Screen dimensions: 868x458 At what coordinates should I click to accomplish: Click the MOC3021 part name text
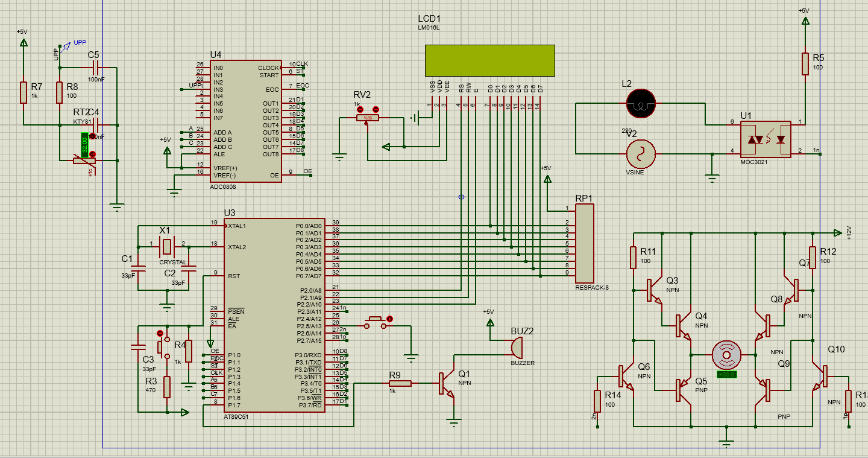pyautogui.click(x=754, y=163)
